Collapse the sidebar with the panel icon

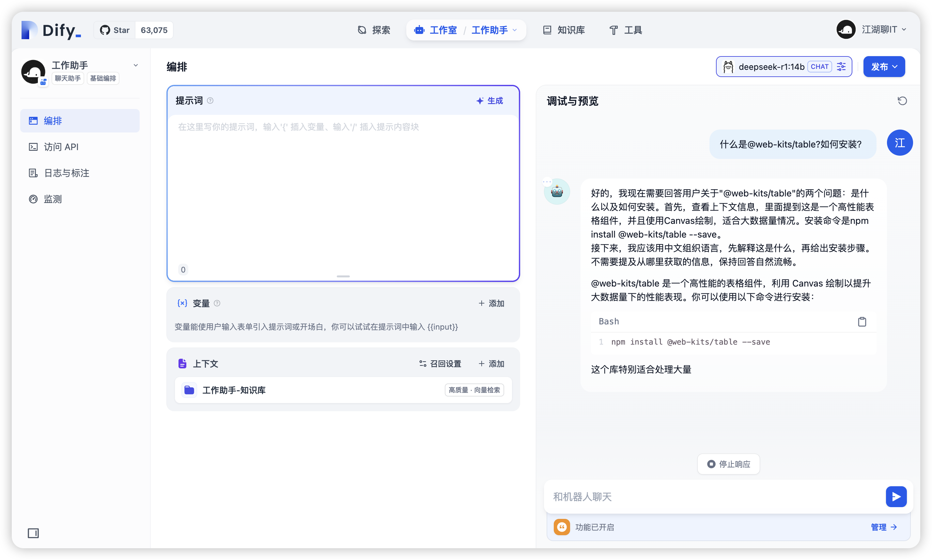tap(33, 533)
